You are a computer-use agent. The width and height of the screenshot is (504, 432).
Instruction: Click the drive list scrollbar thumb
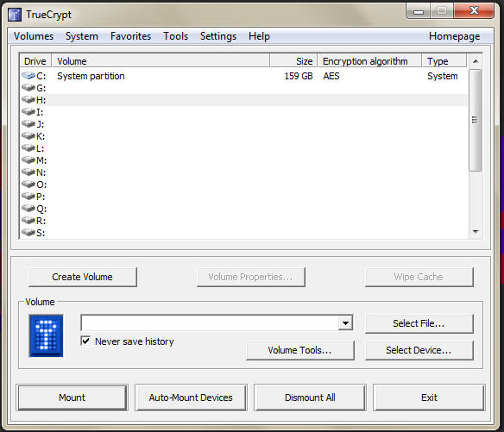[x=475, y=120]
